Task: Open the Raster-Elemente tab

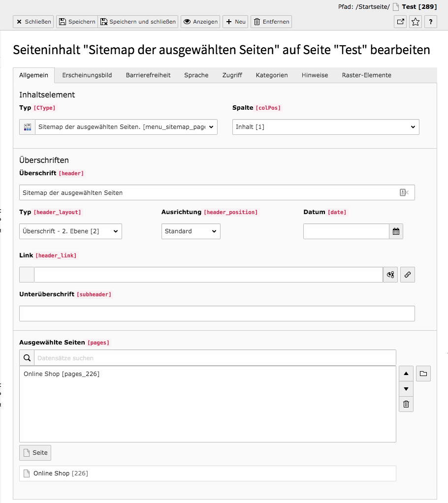Action: 366,75
